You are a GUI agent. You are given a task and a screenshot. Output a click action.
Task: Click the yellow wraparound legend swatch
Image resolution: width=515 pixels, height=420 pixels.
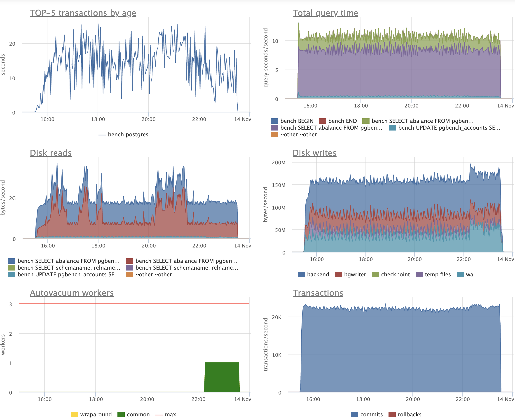click(x=75, y=414)
